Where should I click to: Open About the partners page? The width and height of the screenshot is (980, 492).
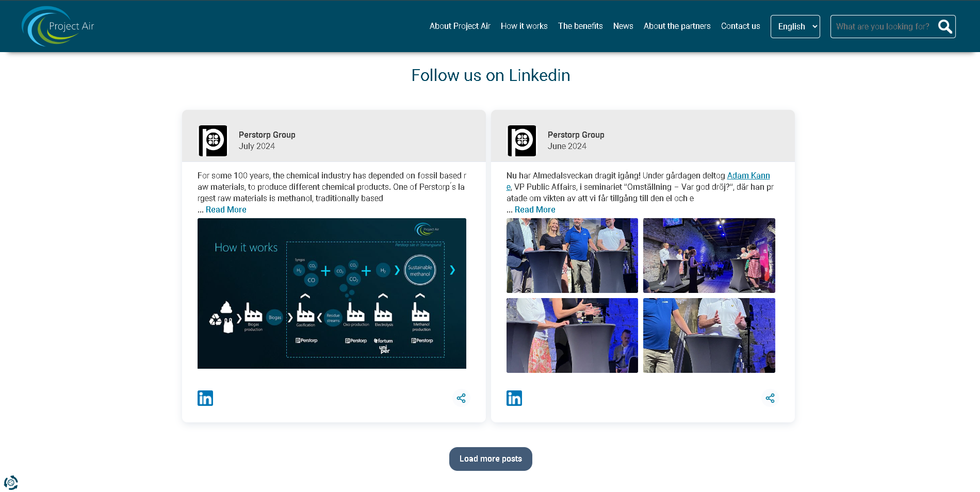point(677,26)
